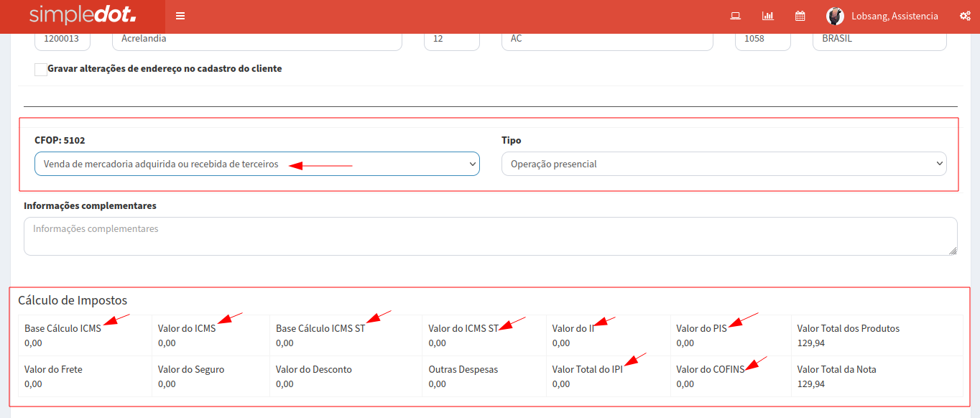The height and width of the screenshot is (418, 980).
Task: Select the Acrelandia city field
Action: pyautogui.click(x=256, y=40)
